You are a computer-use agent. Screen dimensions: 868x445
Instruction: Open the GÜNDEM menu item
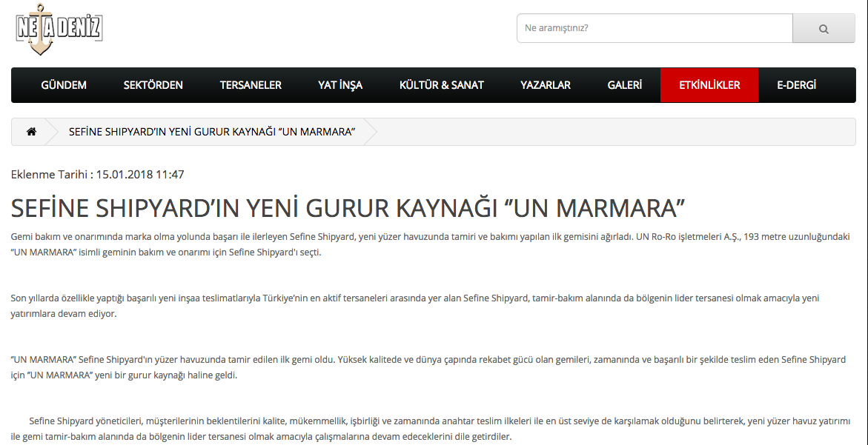click(x=64, y=85)
